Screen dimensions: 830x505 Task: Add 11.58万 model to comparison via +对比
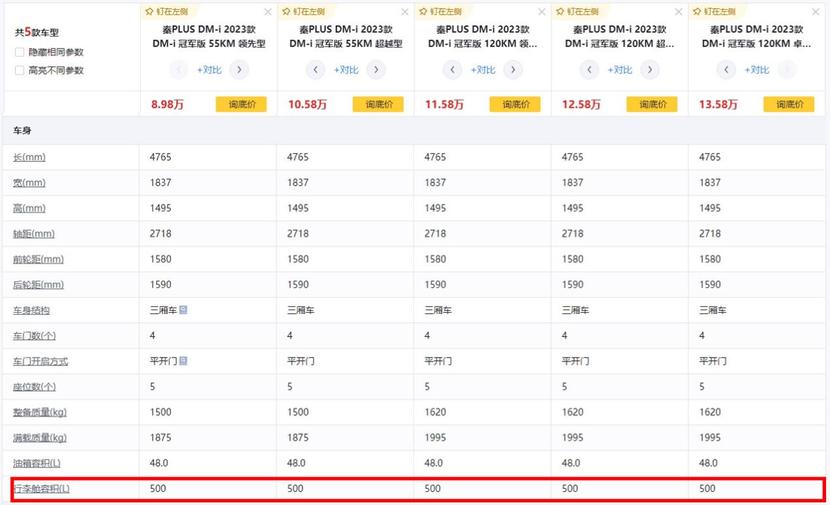click(483, 70)
